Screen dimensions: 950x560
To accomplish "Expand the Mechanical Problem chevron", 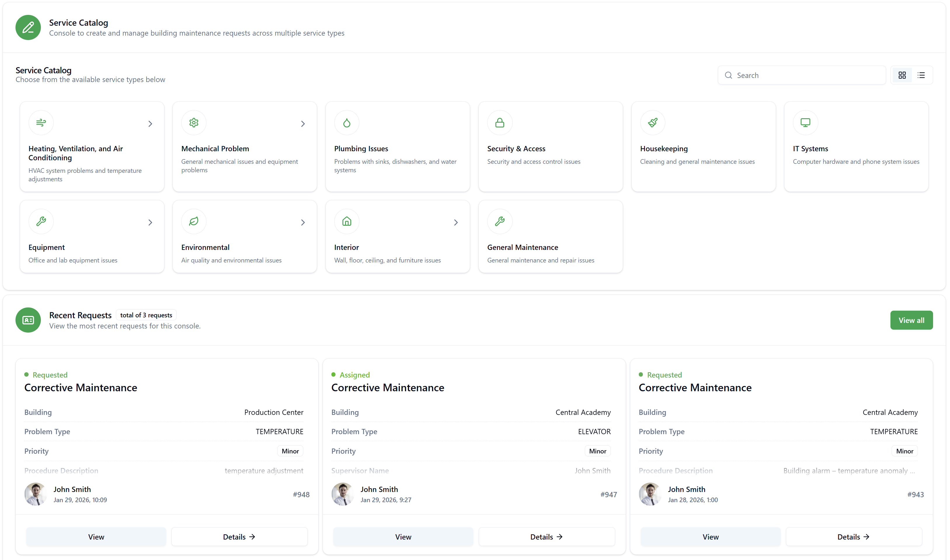I will pos(303,124).
